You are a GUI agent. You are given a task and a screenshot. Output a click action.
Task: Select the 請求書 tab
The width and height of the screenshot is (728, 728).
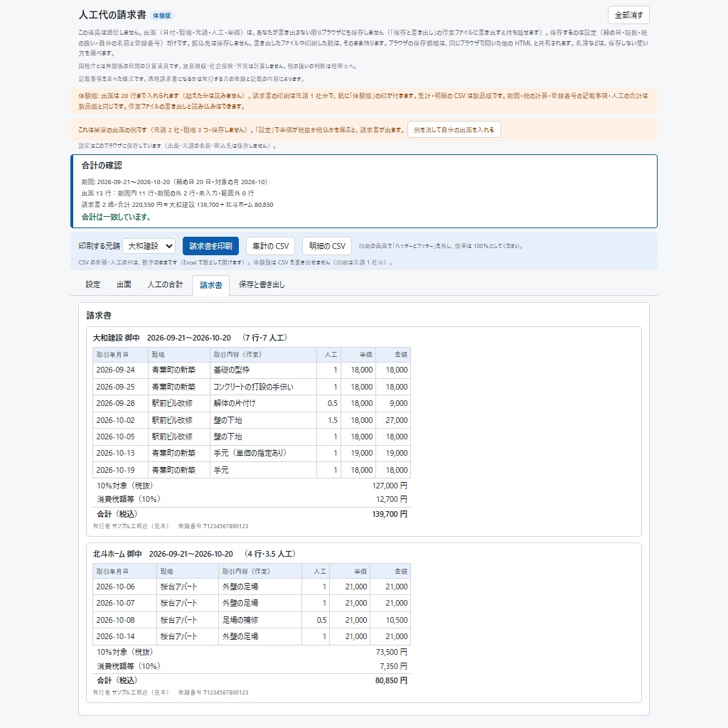click(210, 285)
